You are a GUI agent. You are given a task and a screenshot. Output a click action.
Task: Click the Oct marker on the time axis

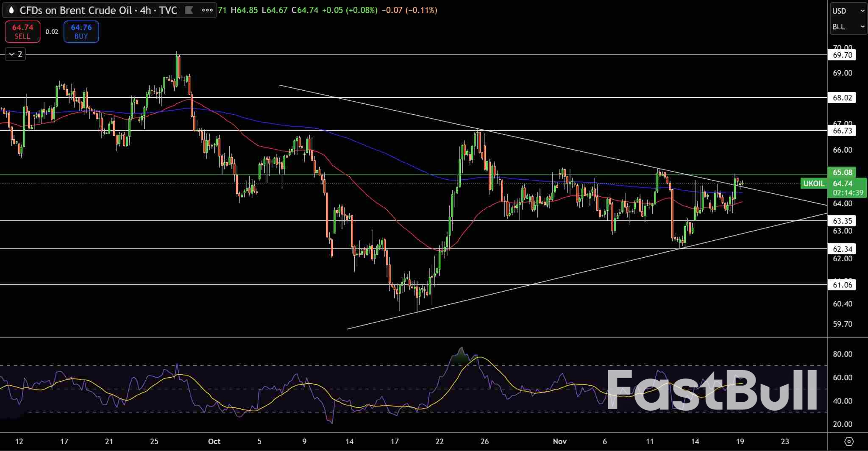(x=214, y=441)
